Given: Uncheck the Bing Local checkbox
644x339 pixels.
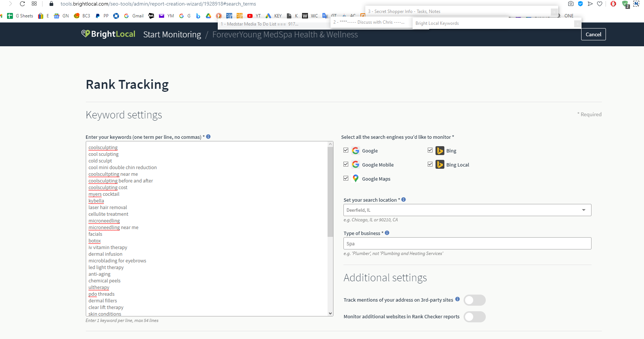Looking at the screenshot, I should (x=430, y=164).
